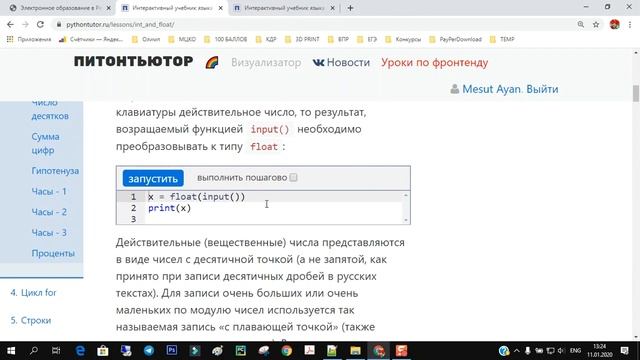Open the '3D PRINT' bookmarks folder
Image resolution: width=640 pixels, height=360 pixels.
(x=302, y=39)
